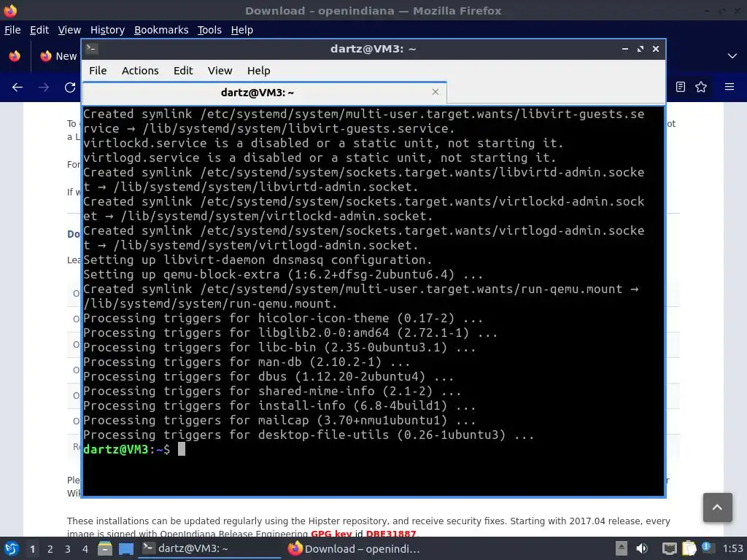Click line 'Setting up qemu-block-extra'
The width and height of the screenshot is (747, 560).
[283, 274]
